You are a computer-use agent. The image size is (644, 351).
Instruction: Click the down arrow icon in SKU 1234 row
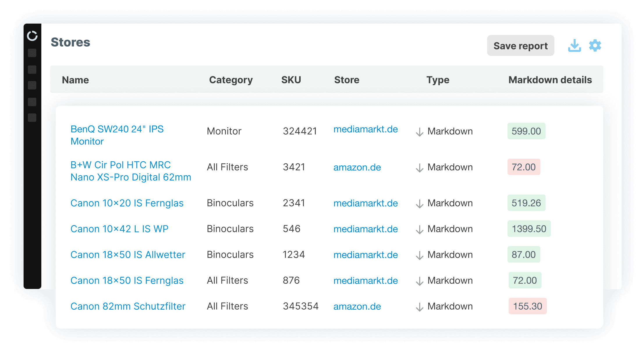coord(419,255)
